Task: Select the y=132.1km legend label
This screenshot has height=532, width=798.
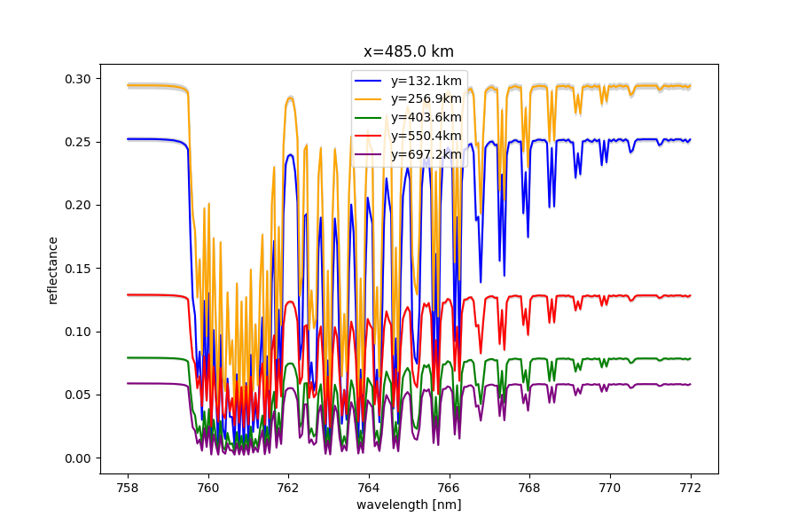Action: 426,81
